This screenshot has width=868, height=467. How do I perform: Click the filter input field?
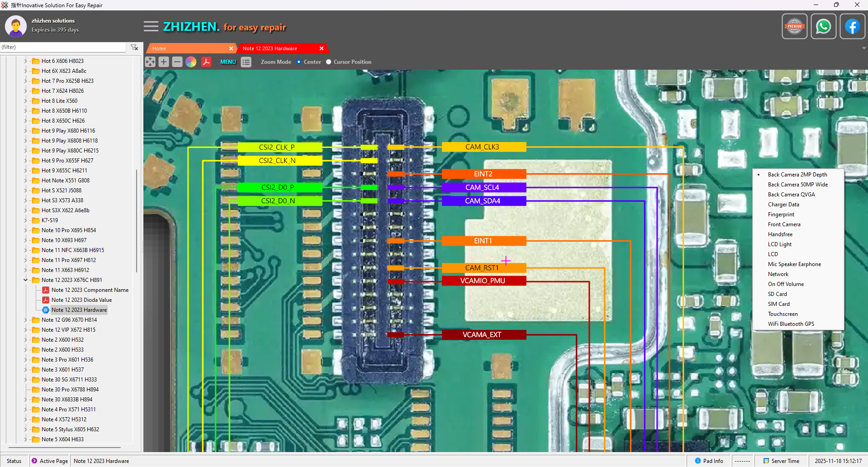[63, 47]
